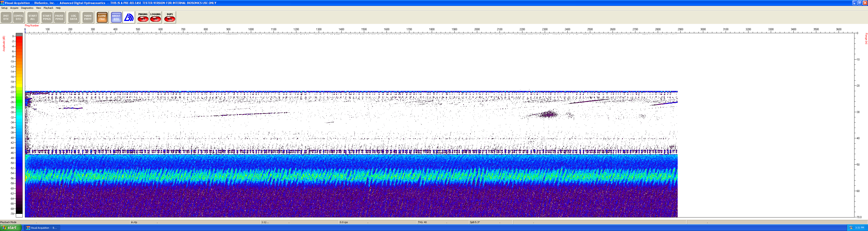Viewport: 868px width, 231px height.
Task: Click the 'SpB:5.3°' status bar value
Action: click(x=475, y=222)
